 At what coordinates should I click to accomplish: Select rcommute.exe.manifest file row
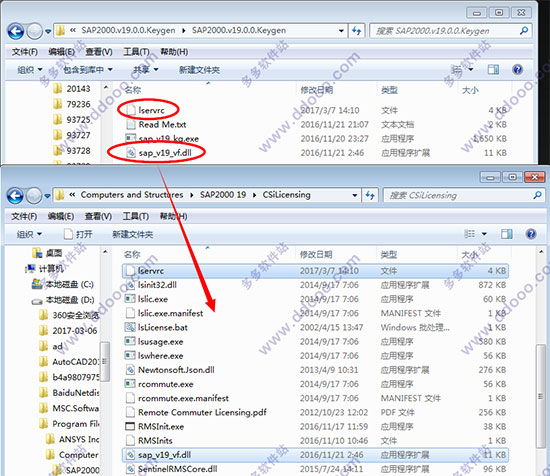click(x=315, y=398)
